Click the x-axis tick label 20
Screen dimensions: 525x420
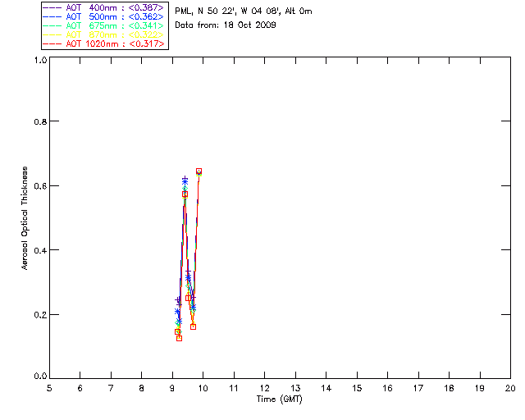pos(510,389)
